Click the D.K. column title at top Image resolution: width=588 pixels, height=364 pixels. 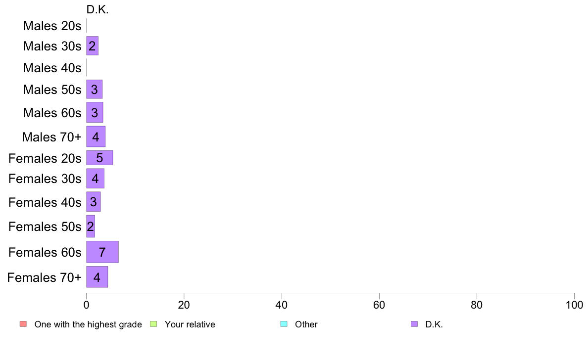click(x=98, y=10)
